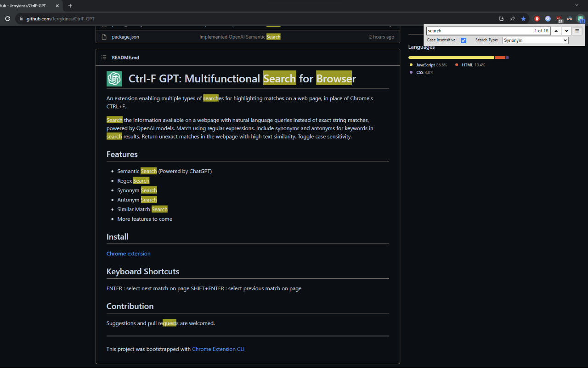Open the uBlock extension with badge 22
The width and height of the screenshot is (588, 368).
[x=559, y=19]
